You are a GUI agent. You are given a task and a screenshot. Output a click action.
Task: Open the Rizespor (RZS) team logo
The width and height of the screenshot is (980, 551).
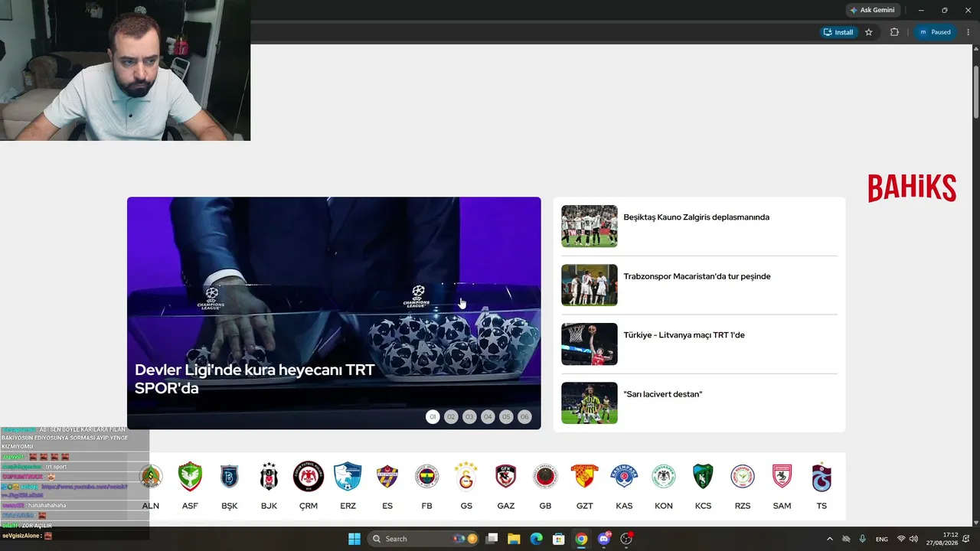coord(743,477)
